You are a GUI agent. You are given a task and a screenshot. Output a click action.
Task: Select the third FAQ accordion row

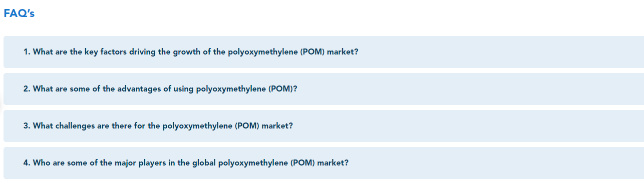pos(324,126)
